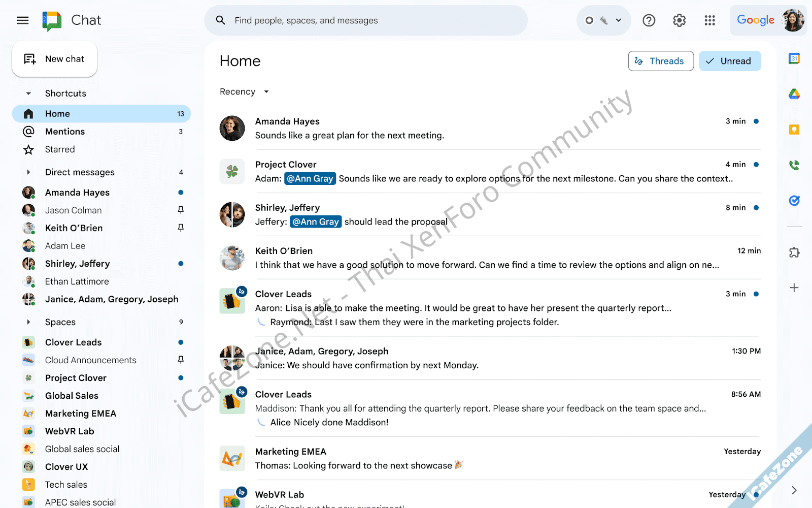Screen dimensions: 812x508
Task: Unpin the Jason Colman conversation
Action: tap(181, 210)
